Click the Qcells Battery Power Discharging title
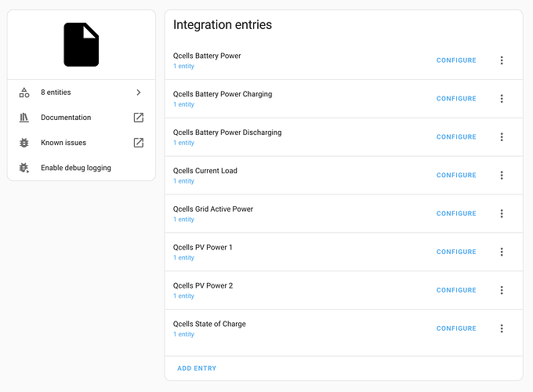The width and height of the screenshot is (533, 392). click(227, 132)
